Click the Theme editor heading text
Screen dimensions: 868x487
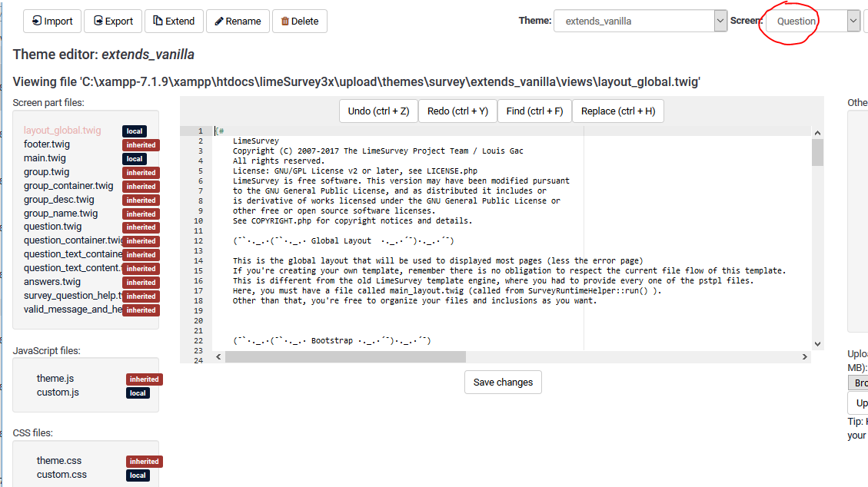coord(104,55)
